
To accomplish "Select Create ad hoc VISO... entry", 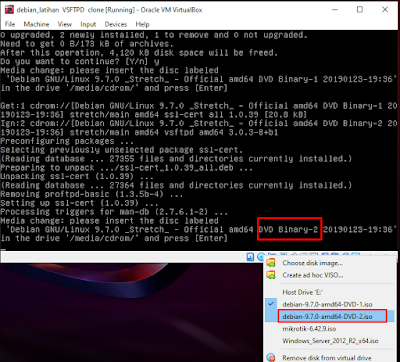I will point(313,275).
